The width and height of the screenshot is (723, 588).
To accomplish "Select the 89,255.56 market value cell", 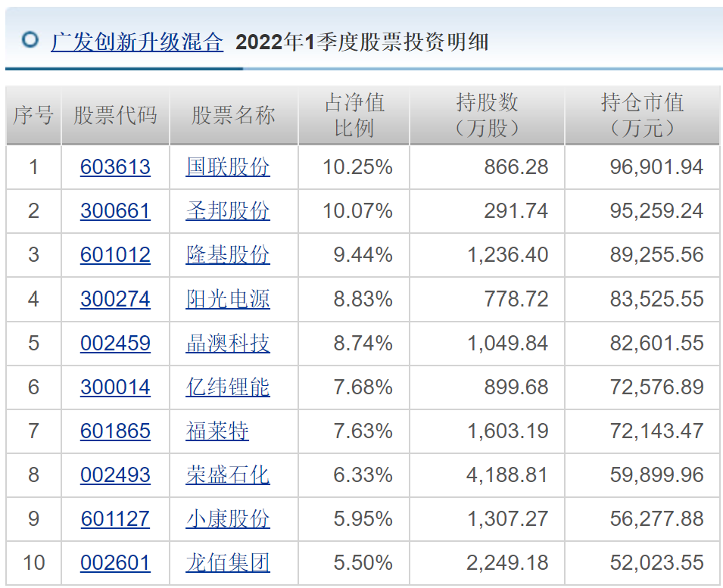I will click(642, 255).
